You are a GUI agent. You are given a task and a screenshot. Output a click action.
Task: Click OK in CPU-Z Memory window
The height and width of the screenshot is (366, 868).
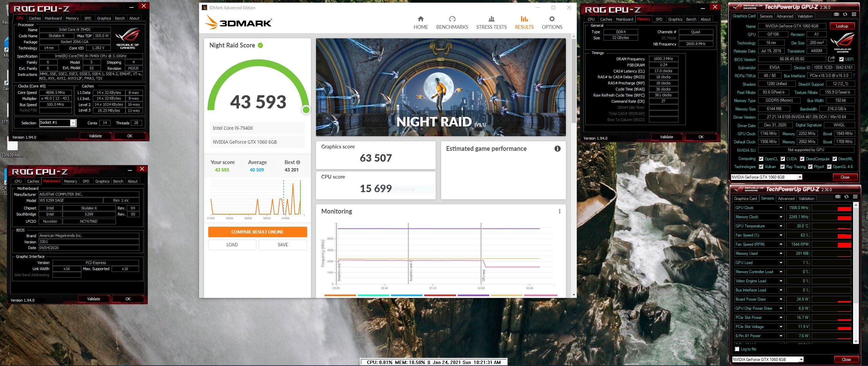click(701, 137)
